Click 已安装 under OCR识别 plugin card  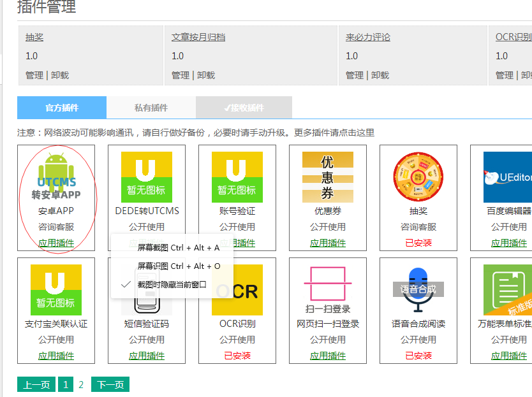[x=237, y=356]
